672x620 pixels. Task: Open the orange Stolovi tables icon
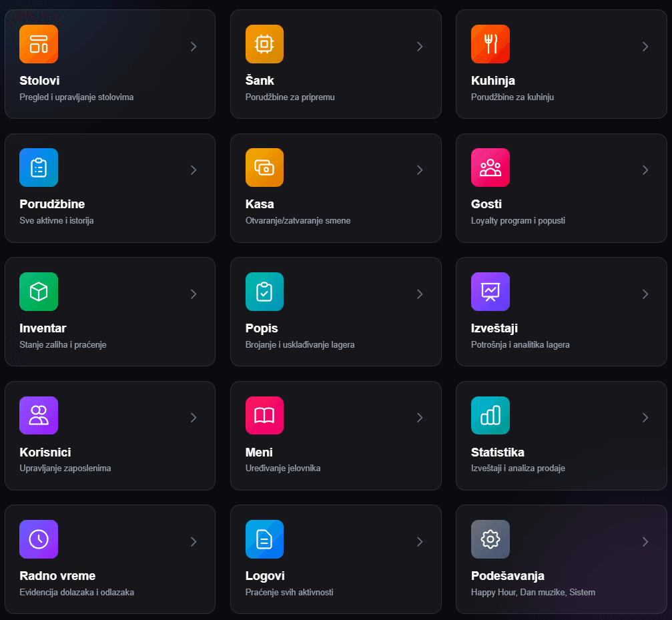[x=39, y=43]
